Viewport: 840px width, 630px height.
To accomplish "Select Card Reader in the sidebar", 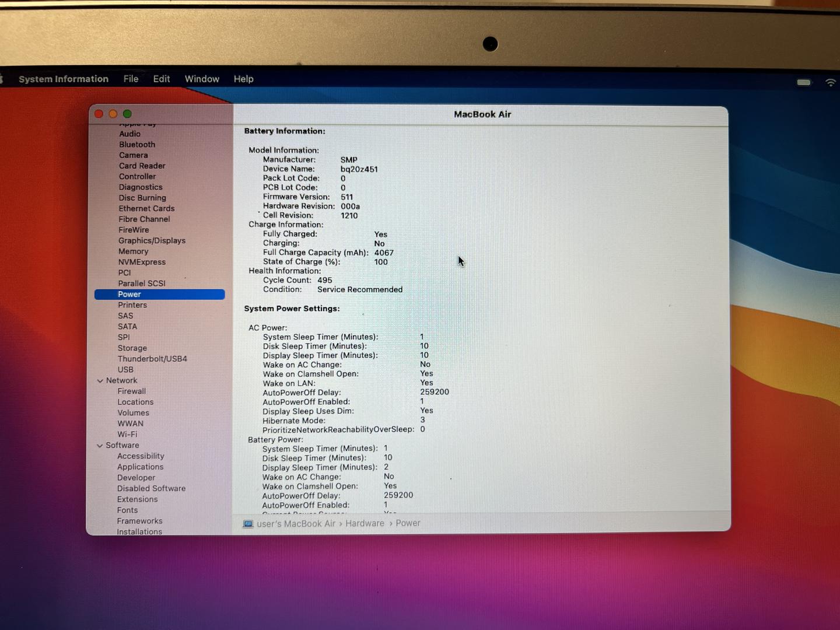I will click(142, 166).
